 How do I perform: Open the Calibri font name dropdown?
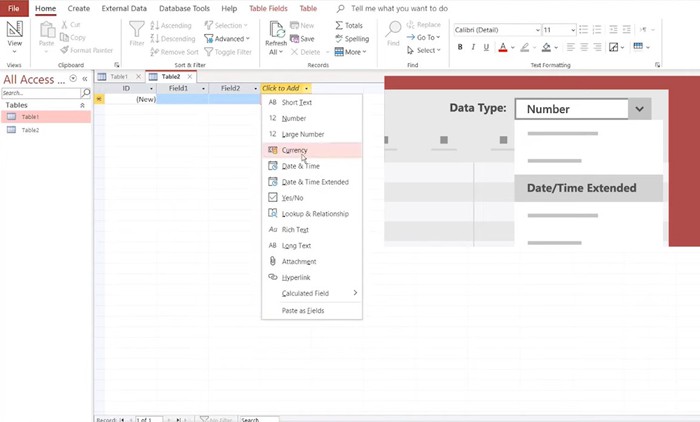[x=538, y=30]
